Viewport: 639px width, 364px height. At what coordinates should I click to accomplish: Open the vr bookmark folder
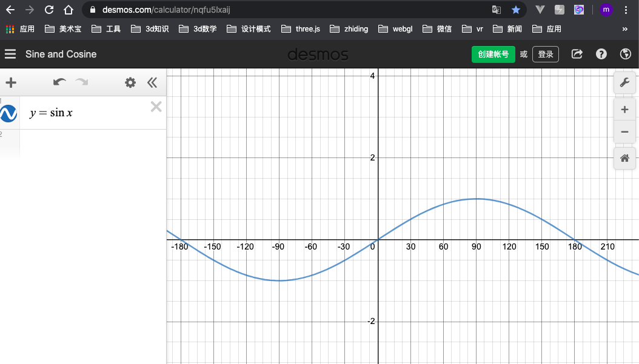pos(472,29)
